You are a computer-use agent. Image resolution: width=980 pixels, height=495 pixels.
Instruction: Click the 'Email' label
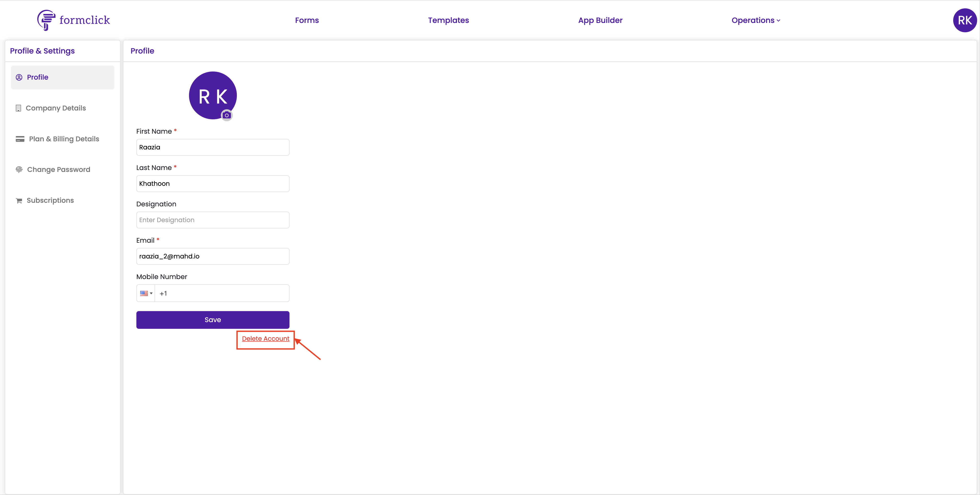145,240
